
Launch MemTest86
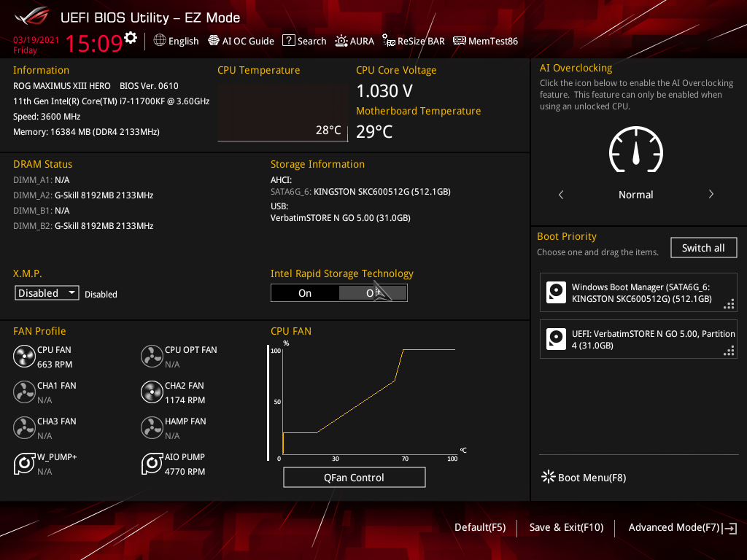[x=485, y=41]
